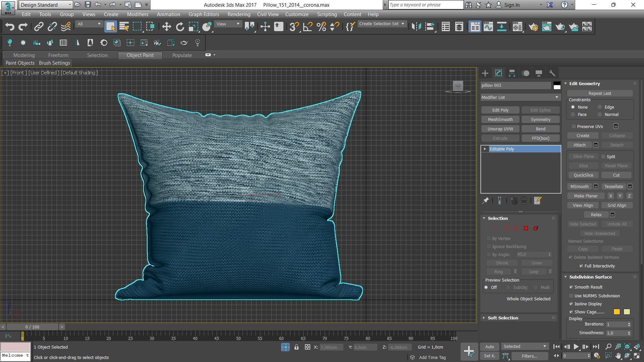This screenshot has height=362, width=644.
Task: Add the Unwrap UVW modifier
Action: point(500,129)
